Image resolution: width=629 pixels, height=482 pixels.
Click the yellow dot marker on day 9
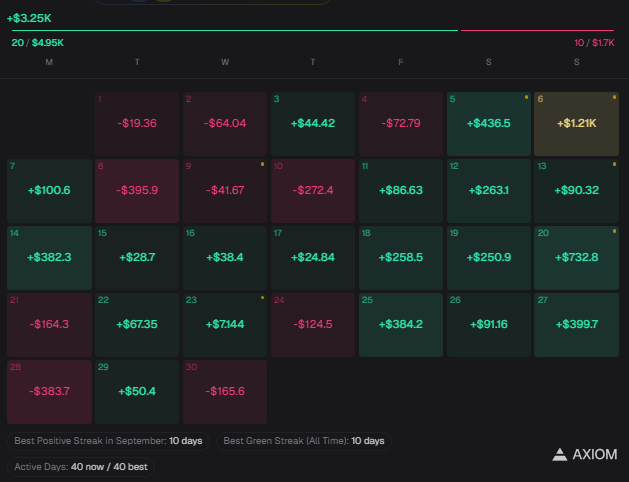tap(262, 164)
